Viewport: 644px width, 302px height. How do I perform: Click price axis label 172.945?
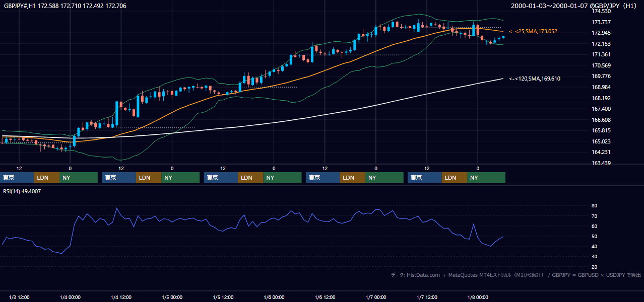601,33
